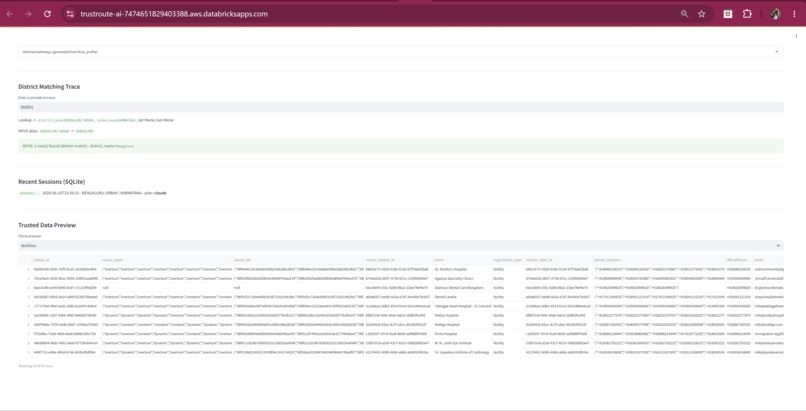Open the File to preview dropdown

(401, 246)
